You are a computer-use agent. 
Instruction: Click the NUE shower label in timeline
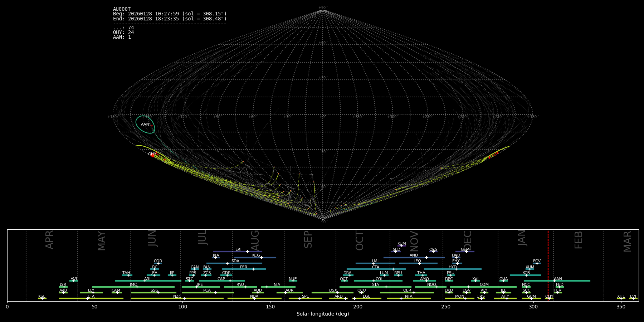(x=293, y=279)
